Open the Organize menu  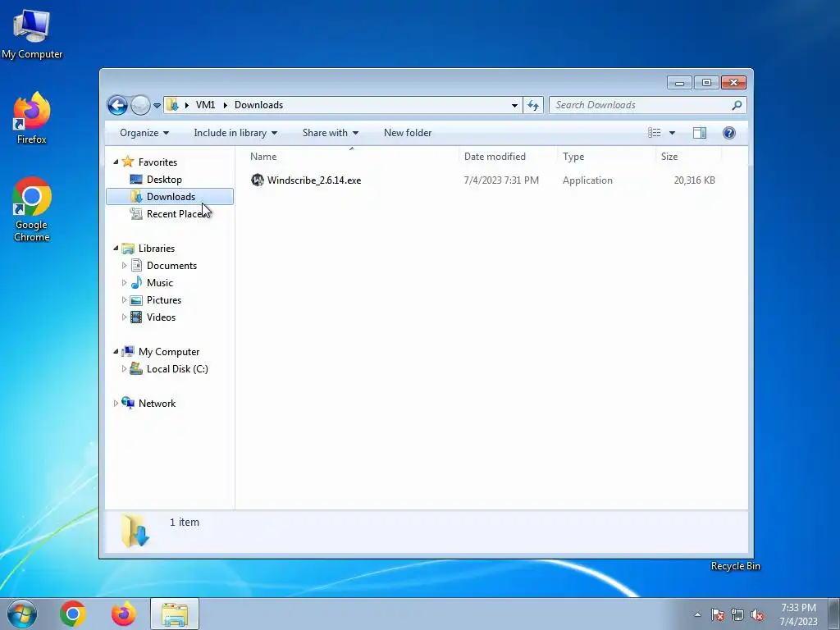click(144, 133)
